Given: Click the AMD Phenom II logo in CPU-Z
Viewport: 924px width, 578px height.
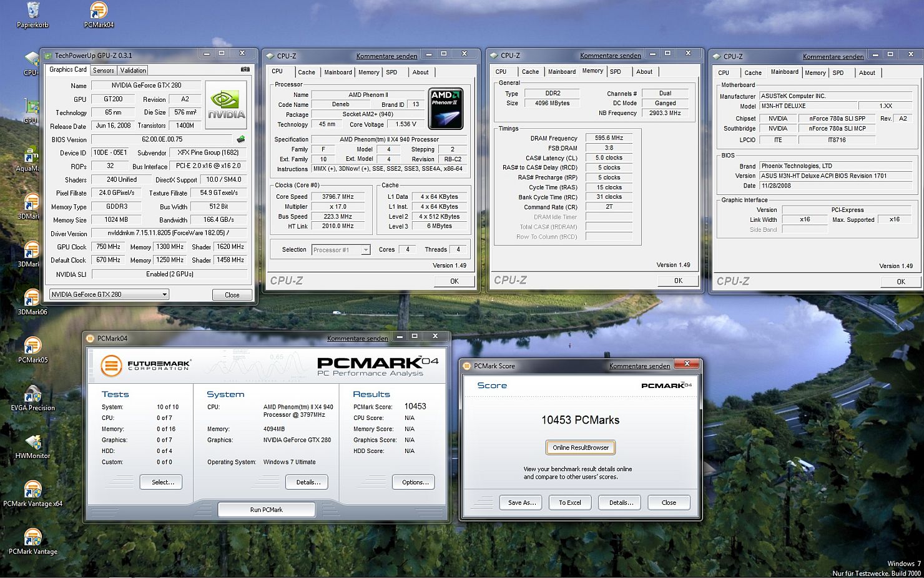Looking at the screenshot, I should [446, 109].
